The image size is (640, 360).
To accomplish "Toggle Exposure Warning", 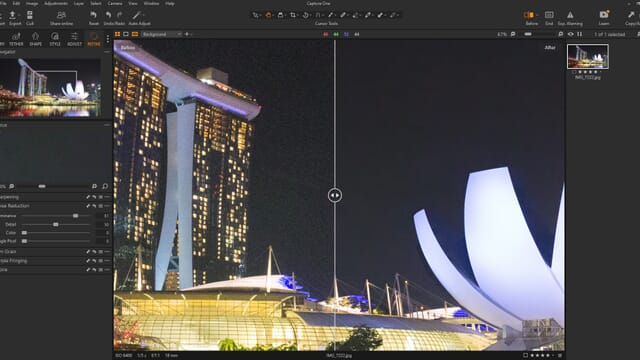I will pos(570,15).
